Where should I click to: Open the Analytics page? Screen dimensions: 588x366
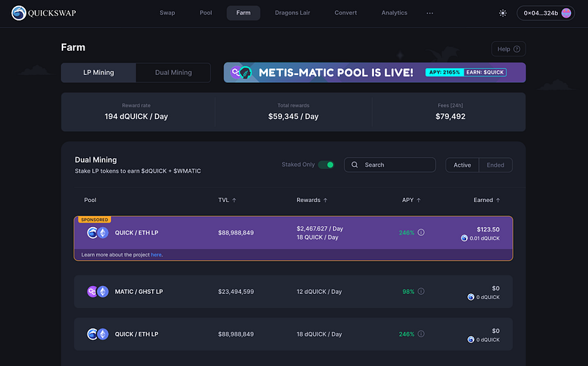(x=395, y=12)
